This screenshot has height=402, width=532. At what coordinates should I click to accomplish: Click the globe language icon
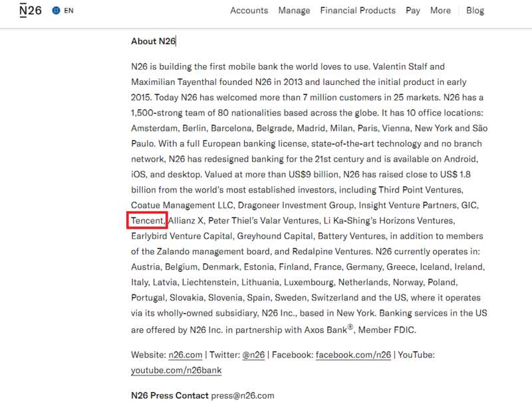(x=56, y=11)
